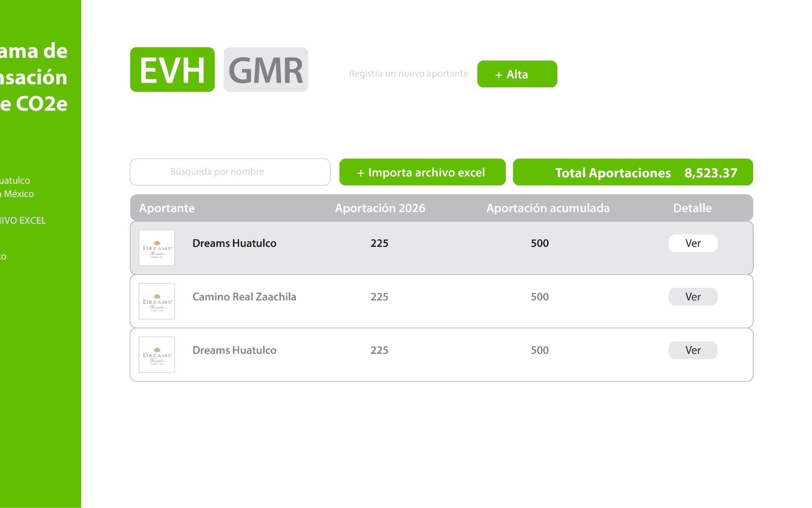
Task: Click the Detalle column header
Action: pos(692,208)
